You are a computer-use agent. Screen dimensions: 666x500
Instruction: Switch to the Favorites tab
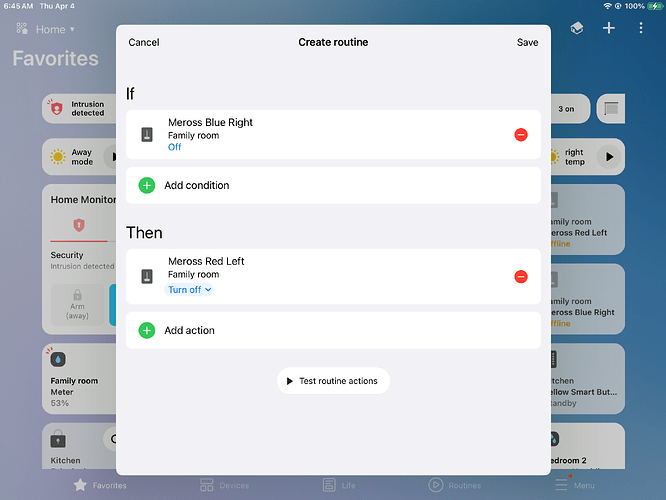[100, 485]
